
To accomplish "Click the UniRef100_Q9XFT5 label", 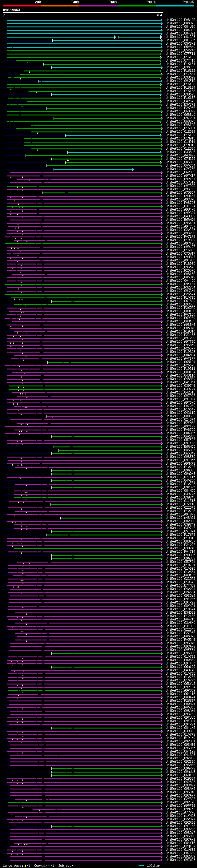I will pyautogui.click(x=180, y=81).
